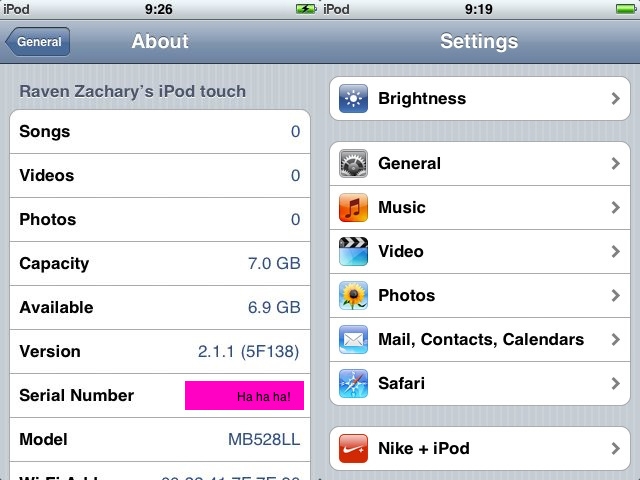
Task: Select the Model MB528LL row
Action: click(x=160, y=440)
